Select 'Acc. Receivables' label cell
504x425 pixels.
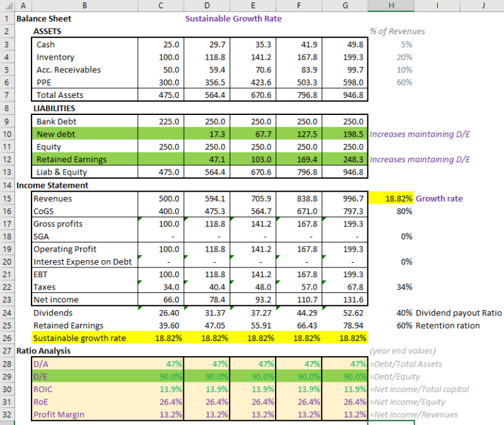click(x=68, y=70)
